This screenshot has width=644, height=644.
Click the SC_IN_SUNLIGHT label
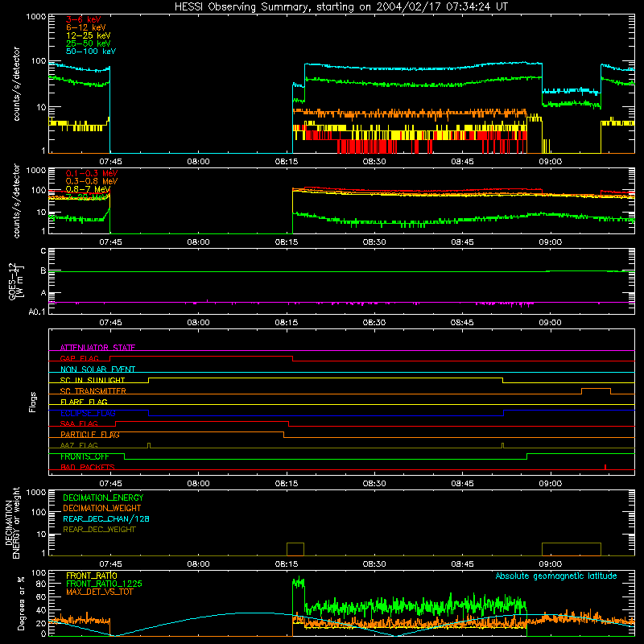coord(93,380)
